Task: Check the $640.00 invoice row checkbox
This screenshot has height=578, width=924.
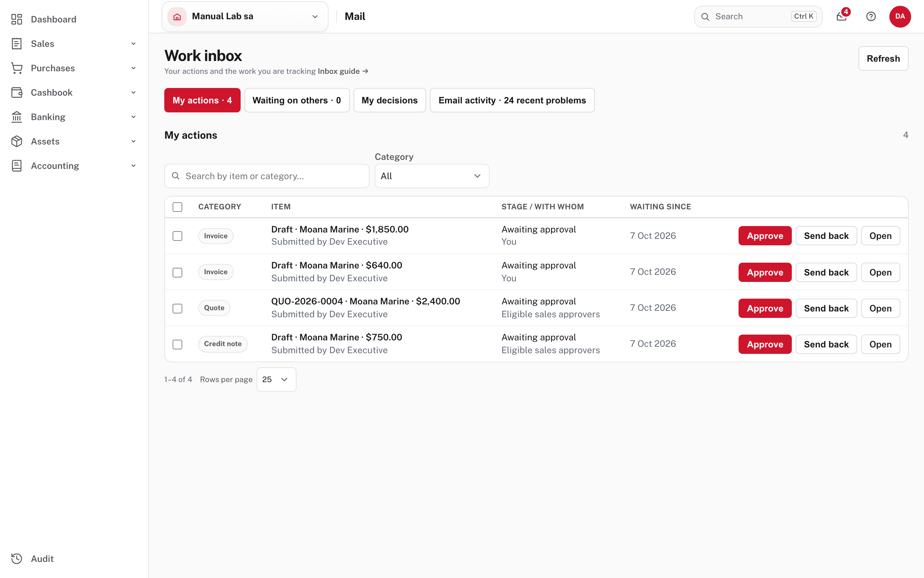Action: [x=177, y=272]
